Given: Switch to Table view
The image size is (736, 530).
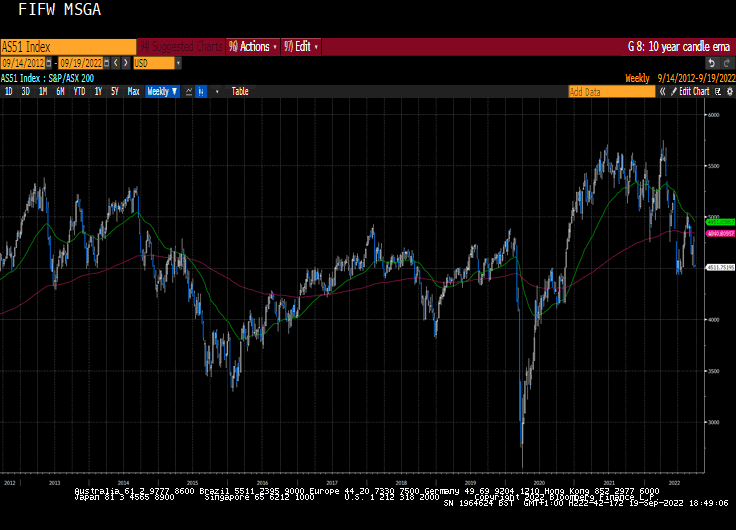Looking at the screenshot, I should [x=240, y=92].
